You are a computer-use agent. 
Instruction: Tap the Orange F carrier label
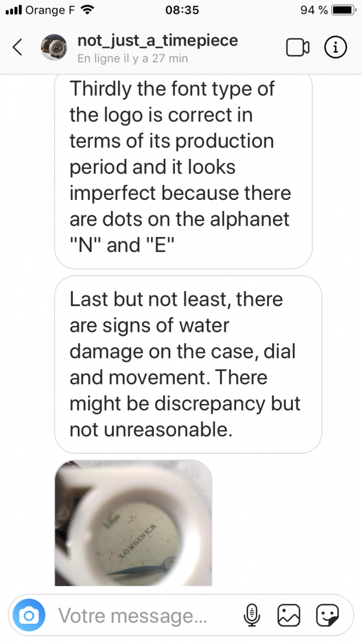(x=50, y=10)
